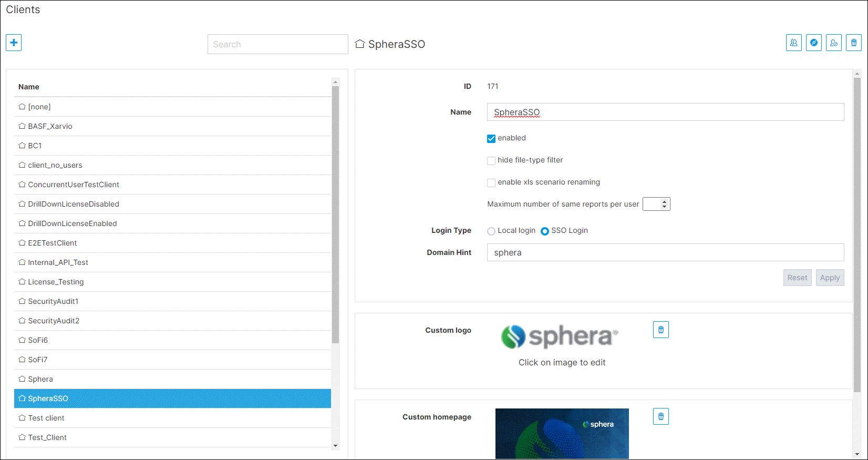Select the License_Testing client
Viewport: 868px width, 460px height.
tap(172, 282)
